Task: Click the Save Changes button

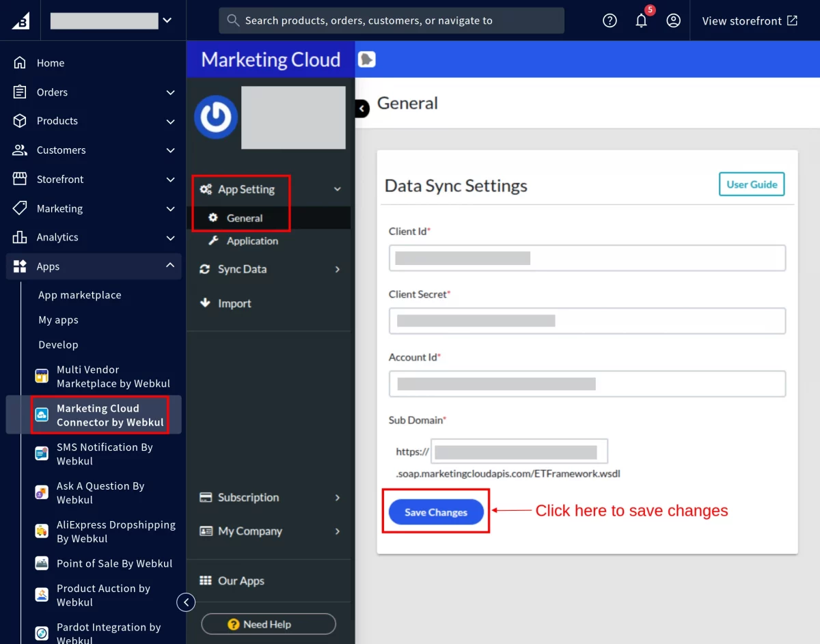Action: point(436,512)
